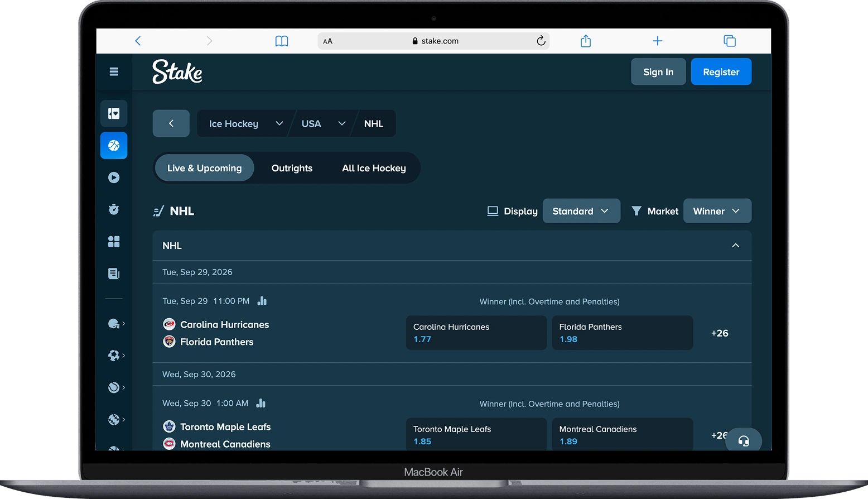Open the soccer ball sidebar icon
Image resolution: width=868 pixels, height=499 pixels.
click(113, 356)
